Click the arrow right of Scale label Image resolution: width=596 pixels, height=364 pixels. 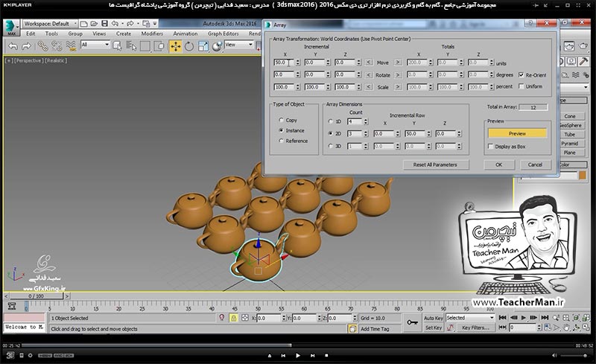(x=398, y=87)
